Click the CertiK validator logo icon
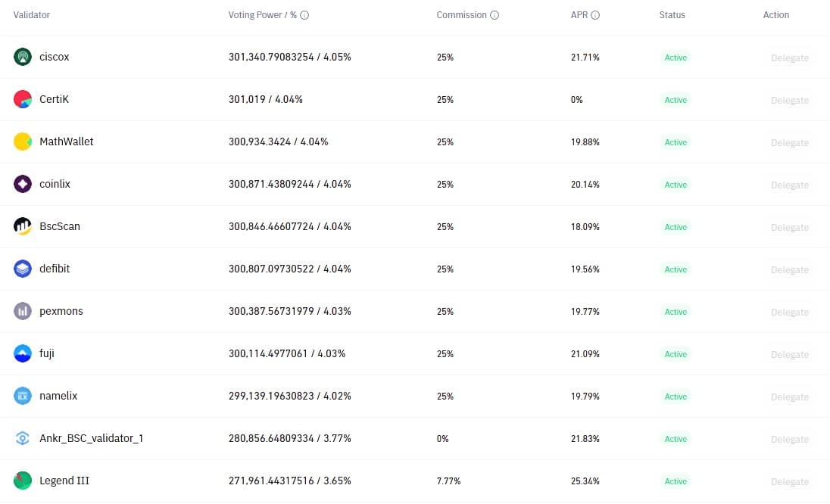This screenshot has height=504, width=830. (22, 99)
